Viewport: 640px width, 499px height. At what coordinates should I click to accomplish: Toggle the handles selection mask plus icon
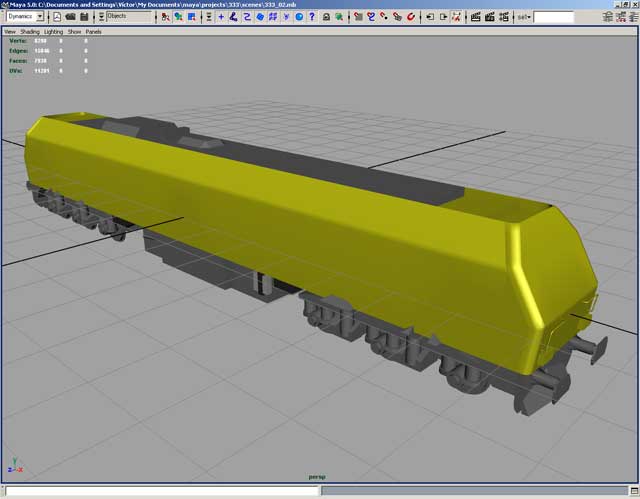tap(221, 17)
